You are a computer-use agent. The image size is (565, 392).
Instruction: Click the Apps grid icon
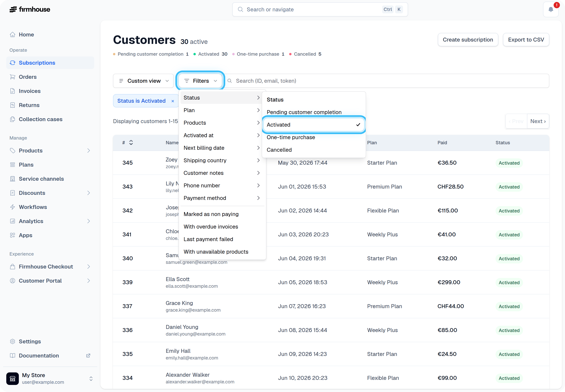point(13,235)
